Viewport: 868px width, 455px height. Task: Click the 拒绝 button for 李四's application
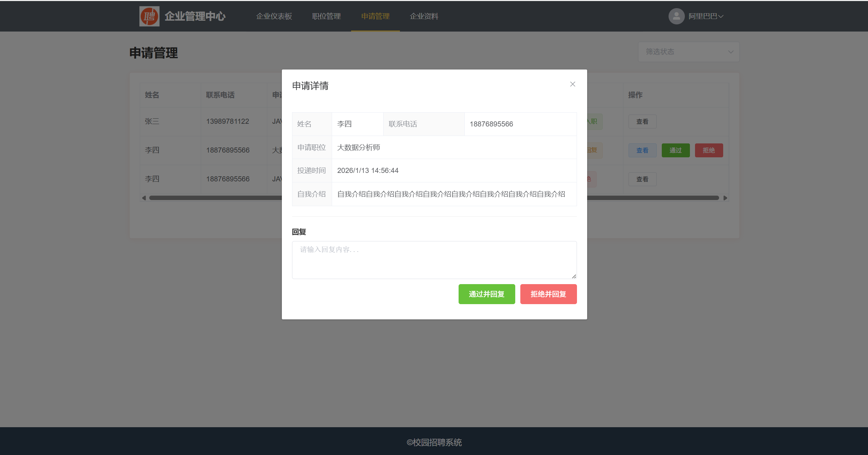coord(709,150)
